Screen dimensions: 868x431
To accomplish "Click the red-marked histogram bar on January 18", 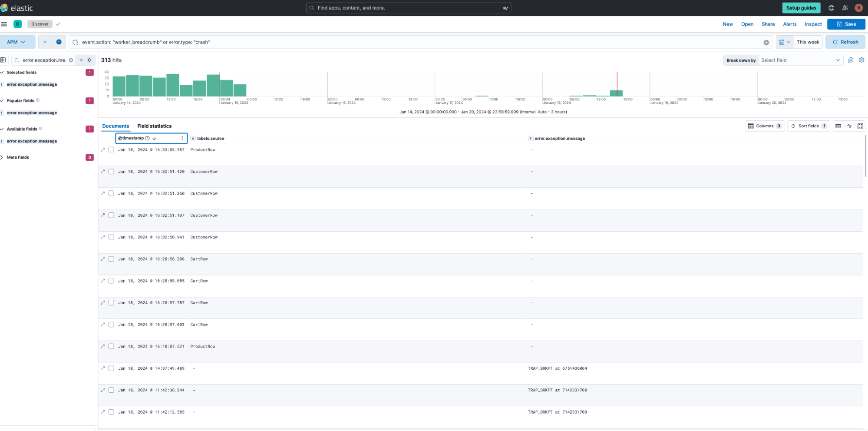I will coord(616,93).
